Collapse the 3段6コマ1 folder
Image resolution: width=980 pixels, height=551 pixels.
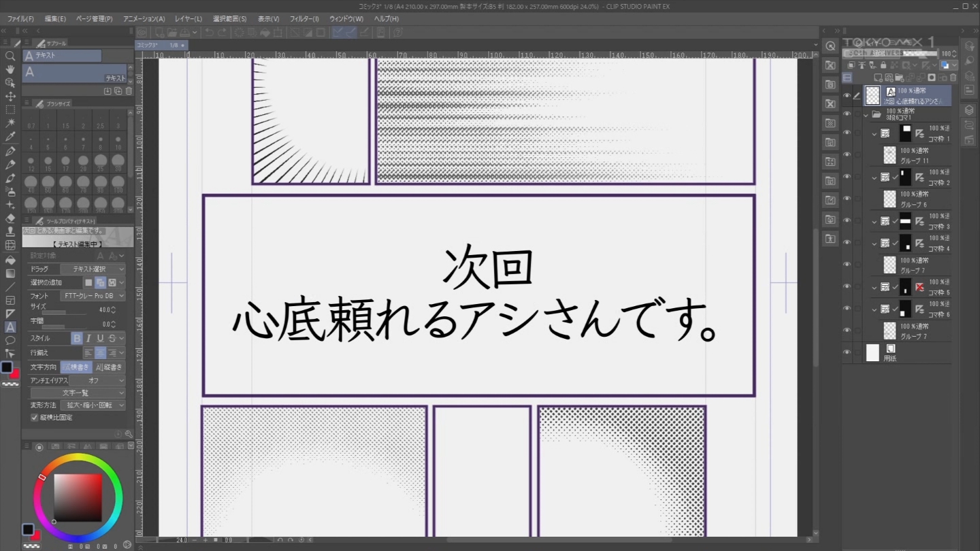(x=866, y=115)
